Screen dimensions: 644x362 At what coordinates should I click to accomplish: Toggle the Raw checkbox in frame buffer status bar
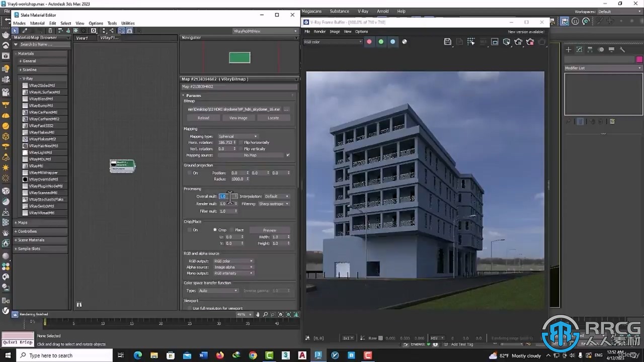[381, 338]
